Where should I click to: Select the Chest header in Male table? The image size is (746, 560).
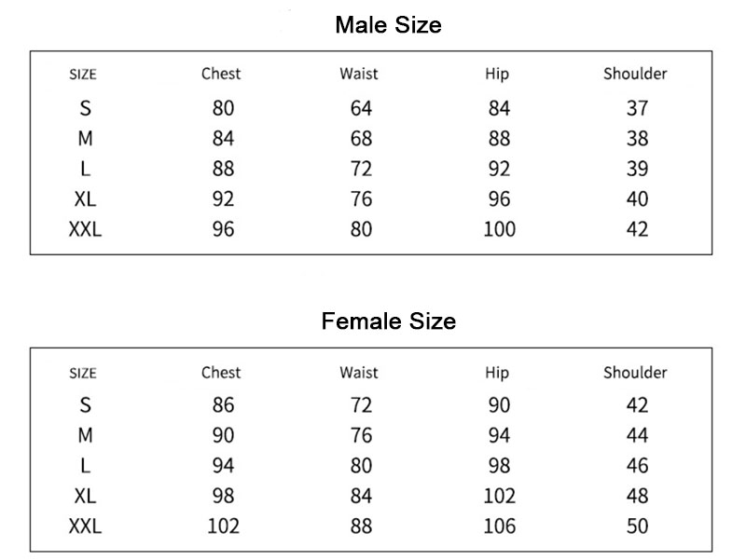(221, 74)
